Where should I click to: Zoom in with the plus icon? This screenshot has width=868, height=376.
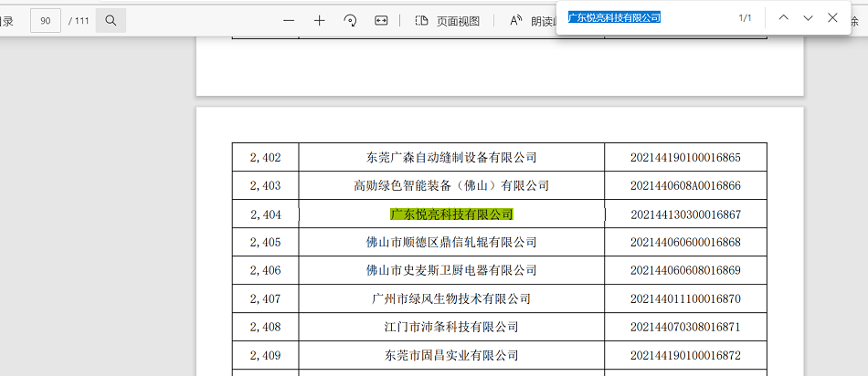point(319,20)
